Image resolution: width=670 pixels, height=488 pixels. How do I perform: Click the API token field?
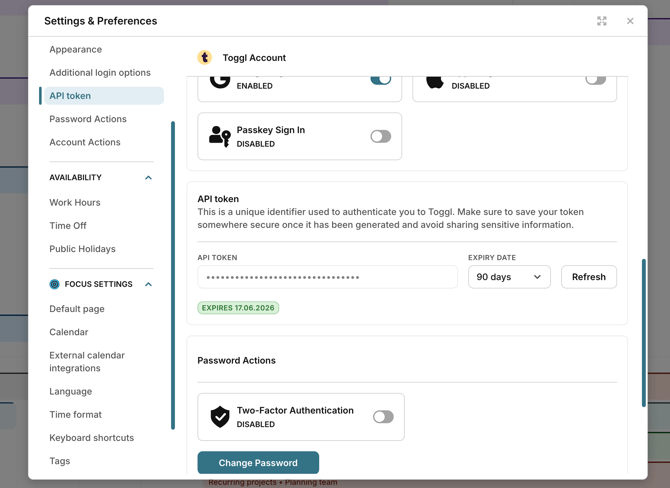[x=327, y=277]
